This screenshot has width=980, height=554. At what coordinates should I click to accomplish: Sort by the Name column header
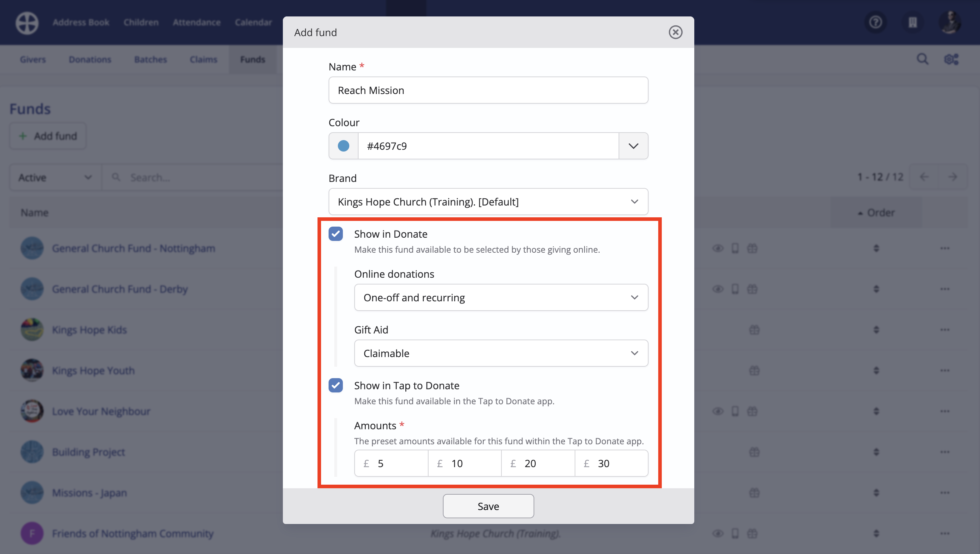coord(35,212)
